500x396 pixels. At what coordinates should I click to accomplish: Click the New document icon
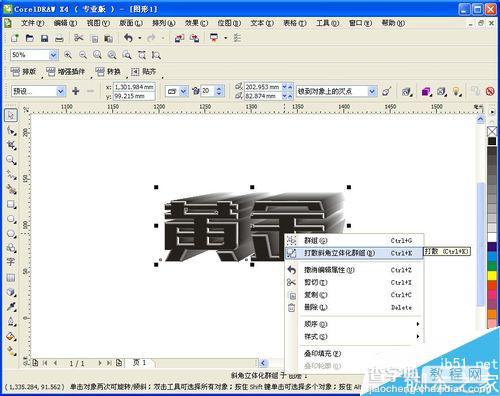15,38
